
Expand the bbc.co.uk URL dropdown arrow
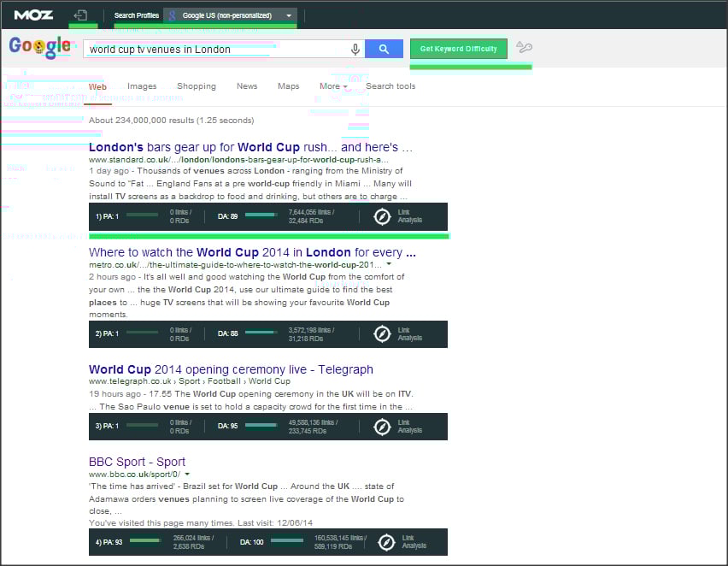pyautogui.click(x=187, y=474)
